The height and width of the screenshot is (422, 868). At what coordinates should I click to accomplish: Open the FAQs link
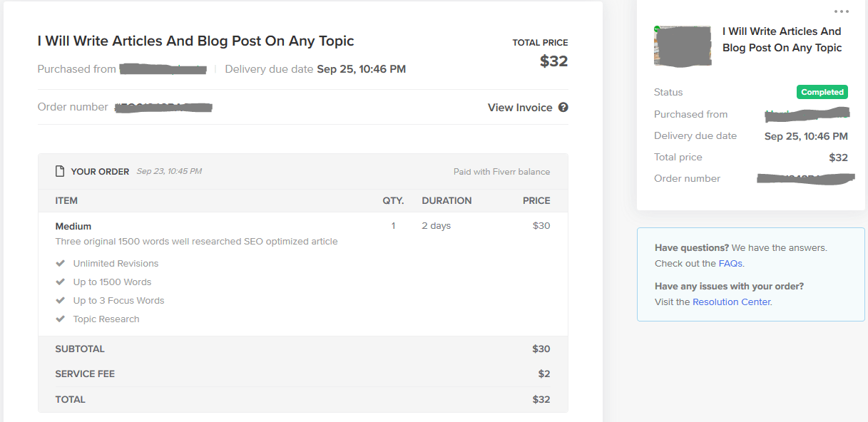(730, 264)
